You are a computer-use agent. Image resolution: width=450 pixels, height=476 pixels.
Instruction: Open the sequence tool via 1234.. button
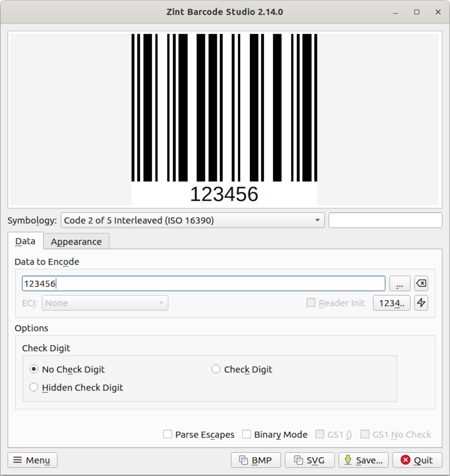tap(391, 303)
